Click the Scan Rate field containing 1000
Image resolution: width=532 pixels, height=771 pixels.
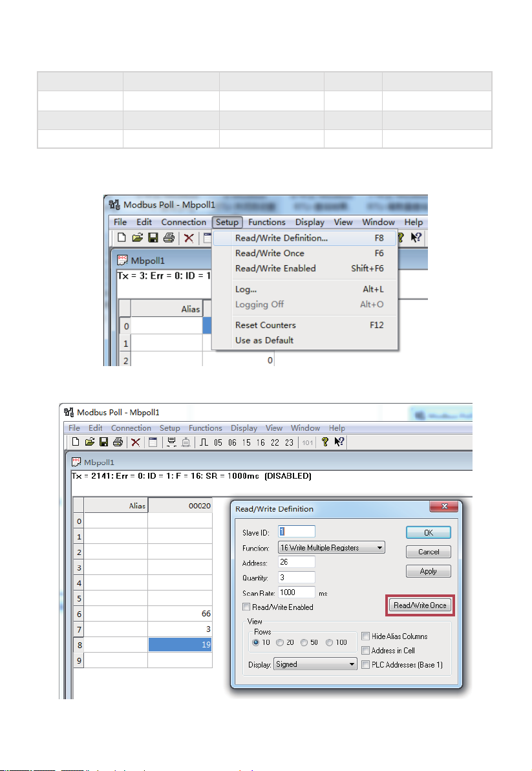(297, 592)
